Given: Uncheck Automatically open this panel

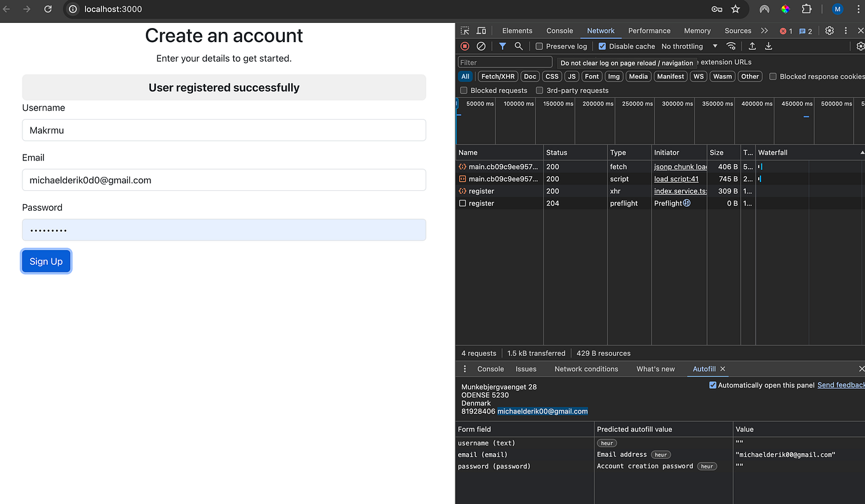Looking at the screenshot, I should coord(713,384).
